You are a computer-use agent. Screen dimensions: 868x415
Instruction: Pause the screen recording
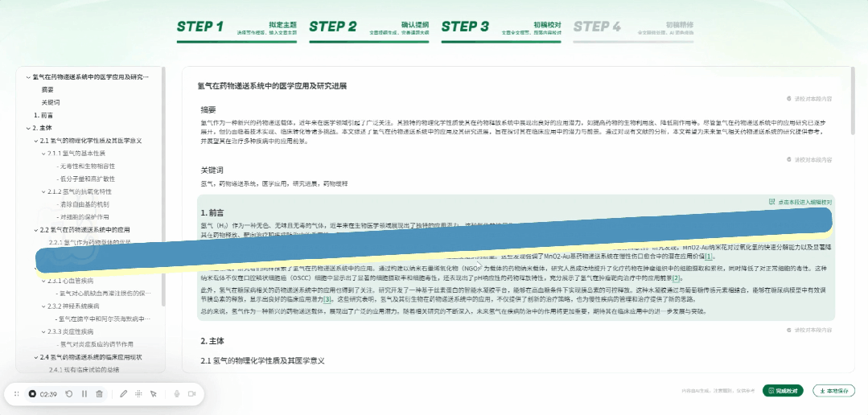[84, 394]
